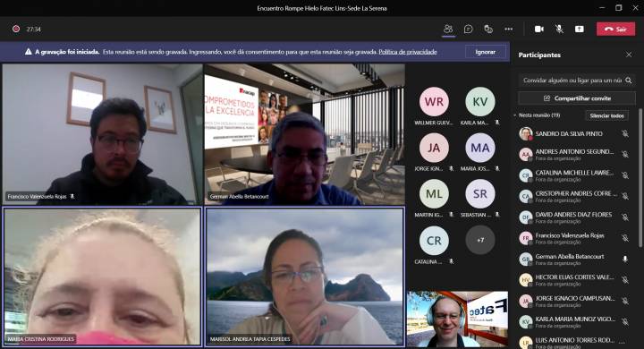Click Silenciar todos to mute everyone
644x349 pixels.
[x=606, y=116]
